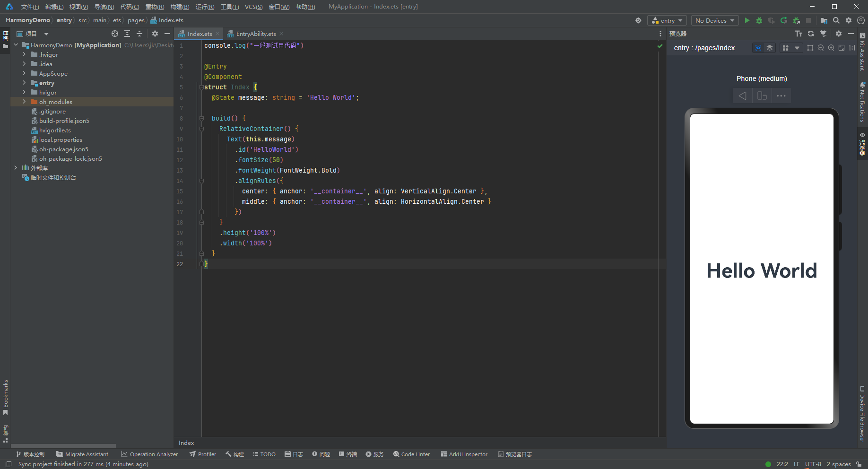Run the app with green play button
This screenshot has height=469, width=868.
pyautogui.click(x=747, y=20)
